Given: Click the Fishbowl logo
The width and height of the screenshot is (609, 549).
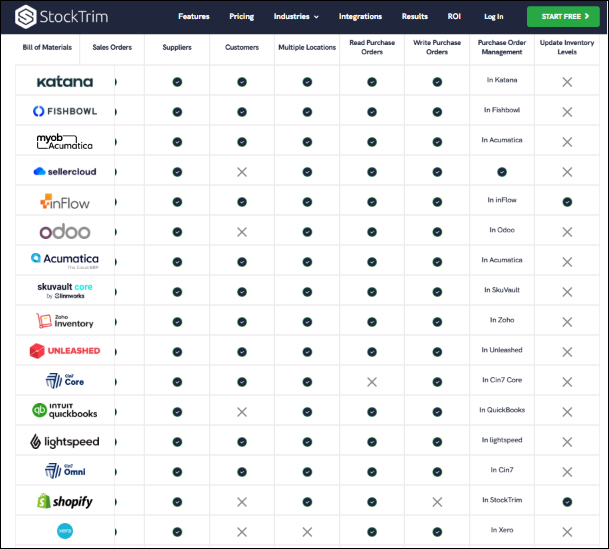Looking at the screenshot, I should [65, 111].
